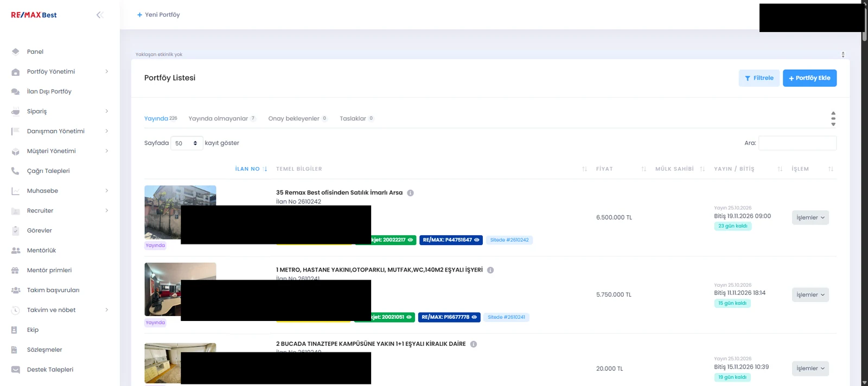Open the Onay bekleyenler tab
Image resolution: width=868 pixels, height=386 pixels.
[298, 118]
